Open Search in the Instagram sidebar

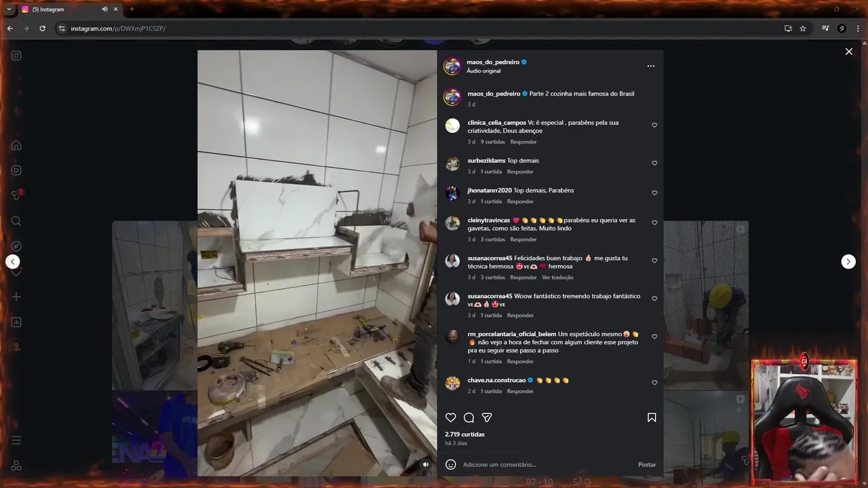(16, 221)
